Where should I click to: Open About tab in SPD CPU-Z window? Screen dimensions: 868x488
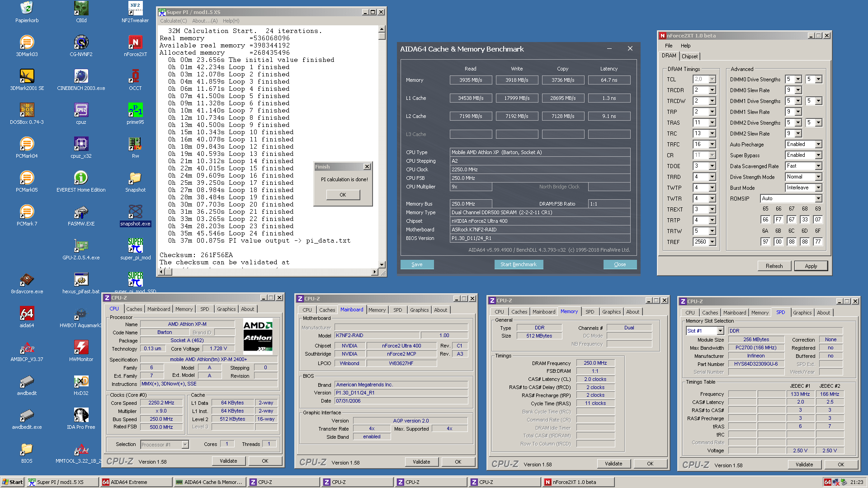[x=823, y=313]
